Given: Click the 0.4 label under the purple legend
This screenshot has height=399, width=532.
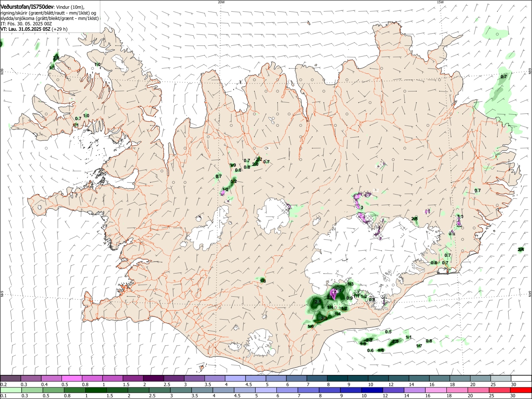Looking at the screenshot, I should coord(44,384).
